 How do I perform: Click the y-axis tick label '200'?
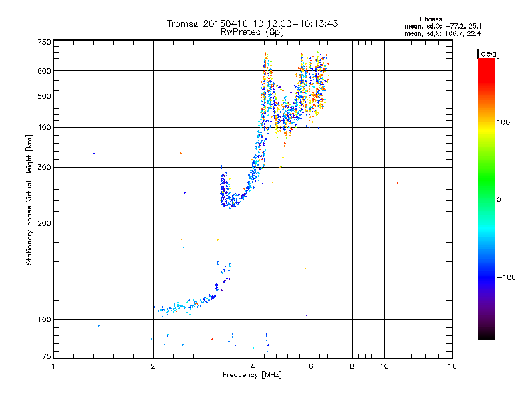44,223
